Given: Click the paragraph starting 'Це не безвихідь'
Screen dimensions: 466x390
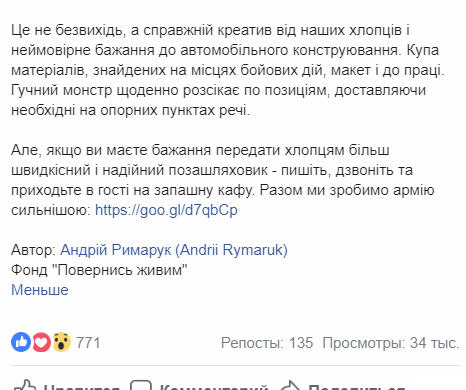Looking at the screenshot, I should 228,70.
